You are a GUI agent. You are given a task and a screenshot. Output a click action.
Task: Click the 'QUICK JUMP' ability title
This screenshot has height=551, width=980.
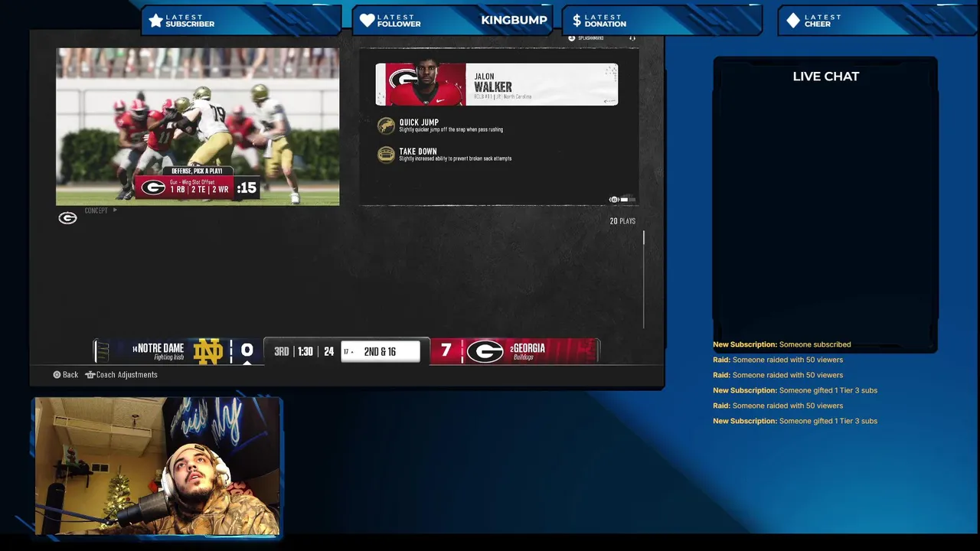419,122
